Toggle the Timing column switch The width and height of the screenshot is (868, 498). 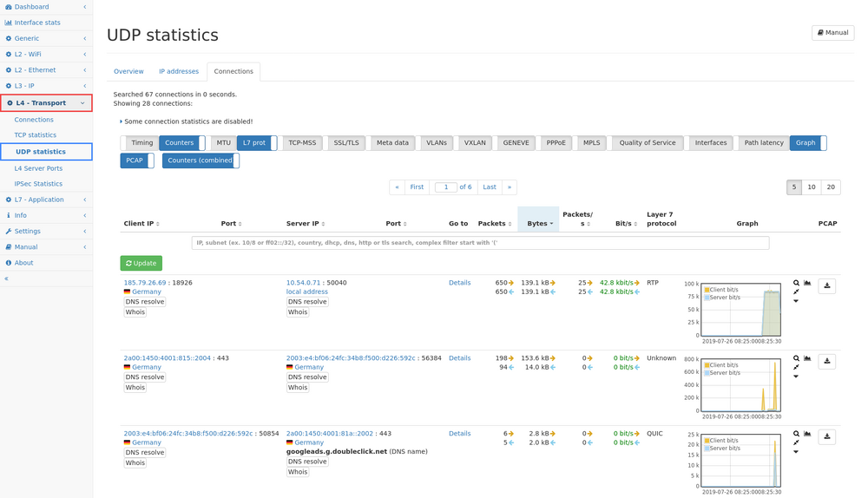pyautogui.click(x=141, y=143)
